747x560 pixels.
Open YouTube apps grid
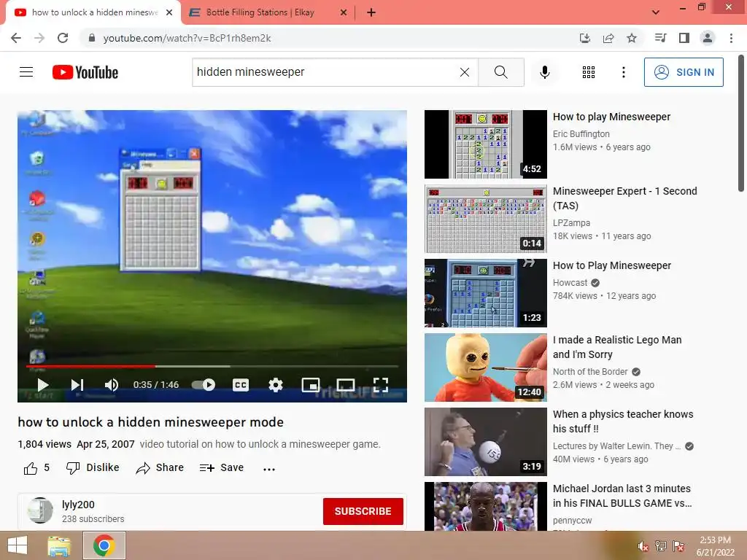point(589,72)
